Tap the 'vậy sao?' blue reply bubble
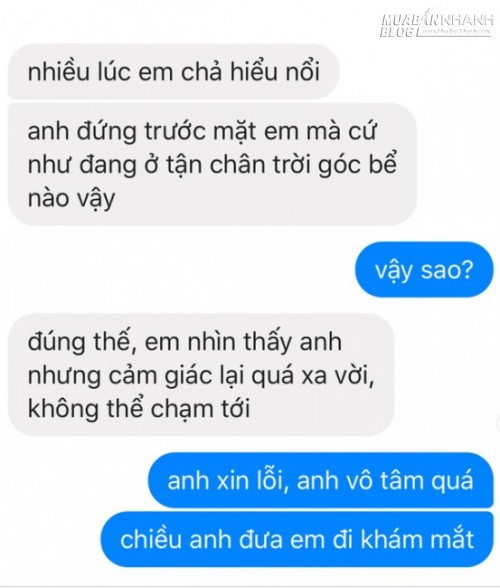 point(424,270)
